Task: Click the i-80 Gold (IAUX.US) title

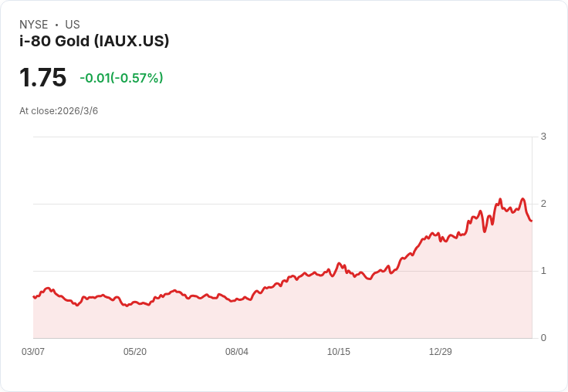Action: [94, 41]
